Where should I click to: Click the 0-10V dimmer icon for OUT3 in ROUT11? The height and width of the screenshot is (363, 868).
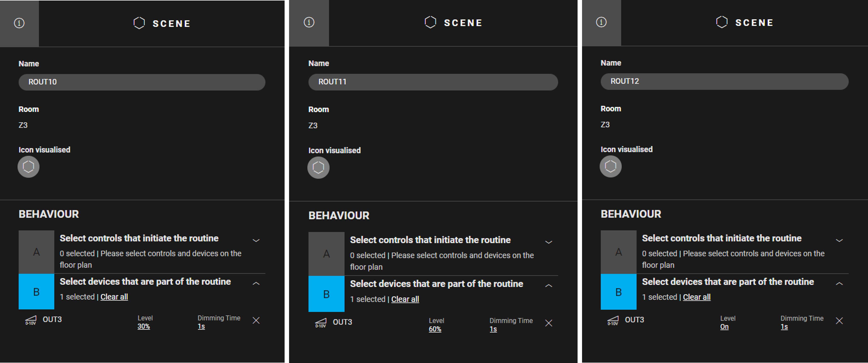click(321, 323)
